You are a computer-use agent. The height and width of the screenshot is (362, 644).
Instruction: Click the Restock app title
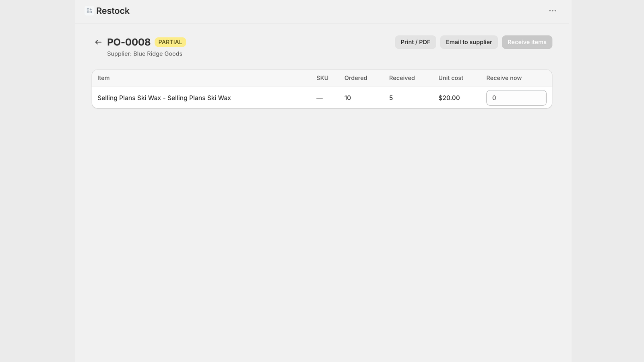click(113, 11)
